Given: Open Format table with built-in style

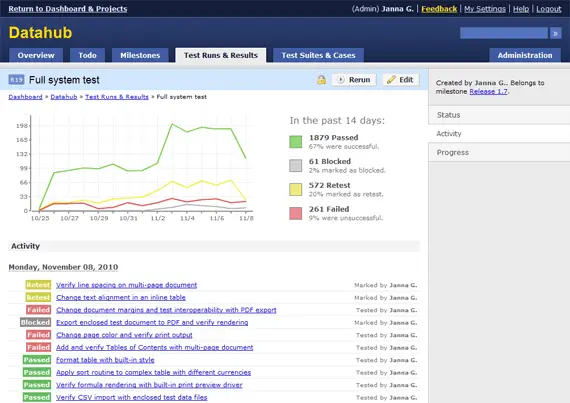Looking at the screenshot, I should click(x=105, y=360).
